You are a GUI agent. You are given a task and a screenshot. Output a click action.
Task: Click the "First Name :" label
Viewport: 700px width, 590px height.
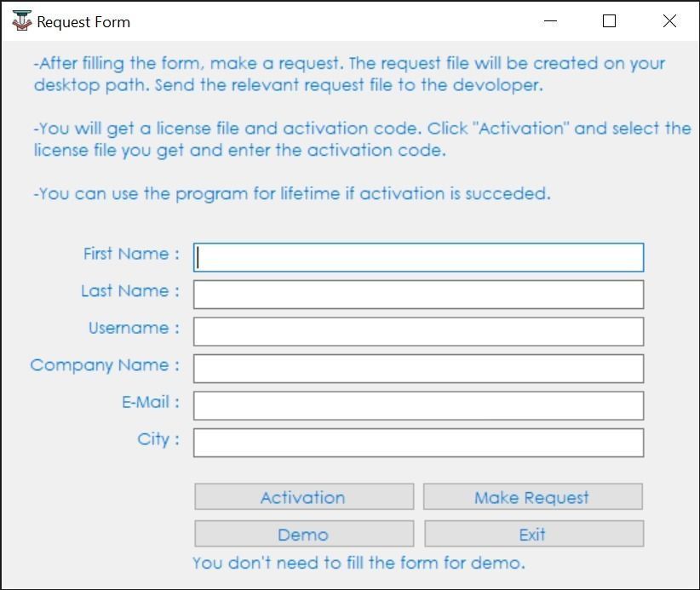click(x=131, y=254)
